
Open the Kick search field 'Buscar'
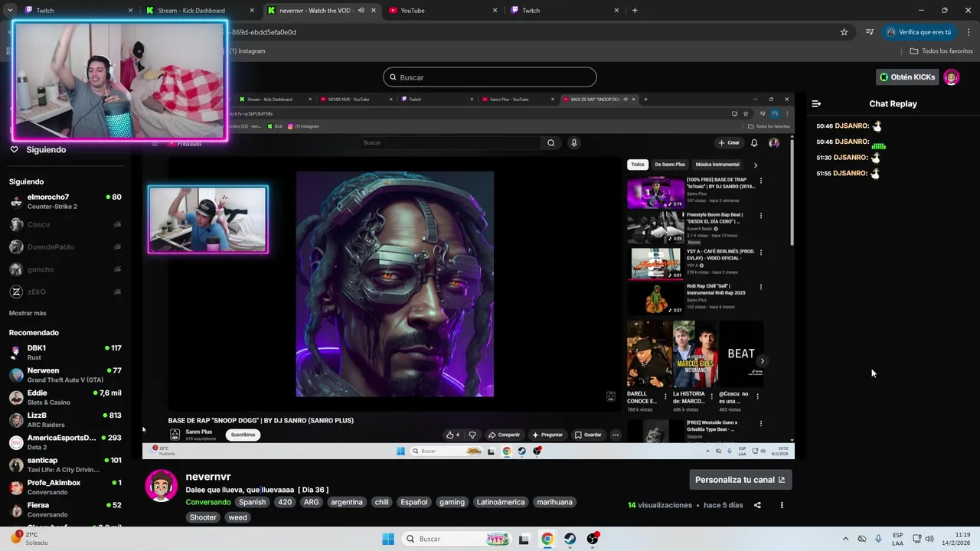pyautogui.click(x=490, y=77)
